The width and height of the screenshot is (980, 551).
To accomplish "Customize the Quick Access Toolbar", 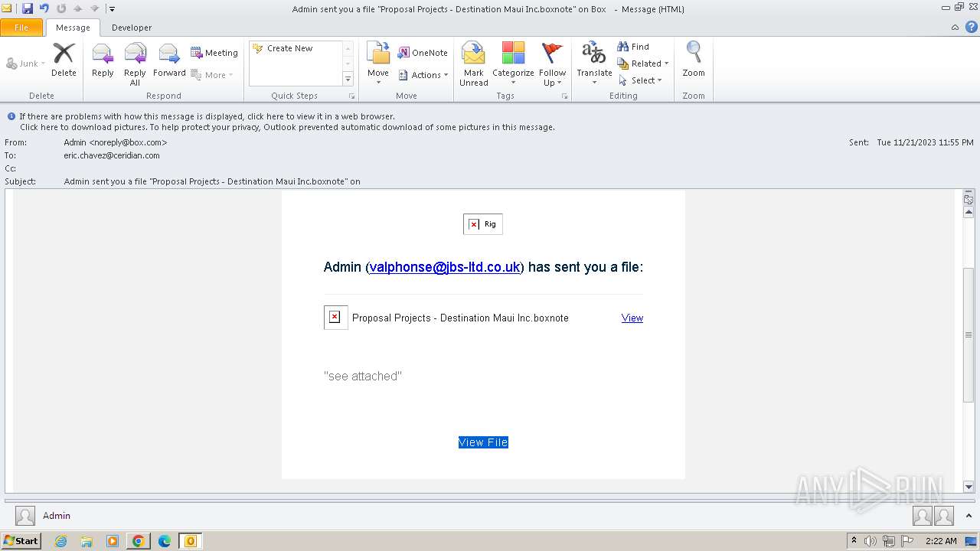I will pyautogui.click(x=112, y=9).
